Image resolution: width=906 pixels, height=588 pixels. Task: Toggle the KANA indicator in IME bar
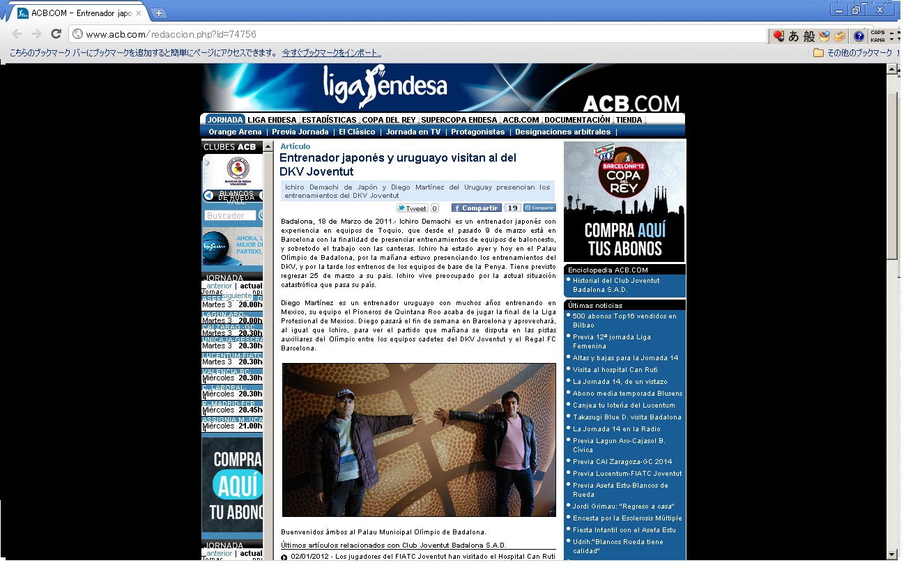(x=877, y=40)
